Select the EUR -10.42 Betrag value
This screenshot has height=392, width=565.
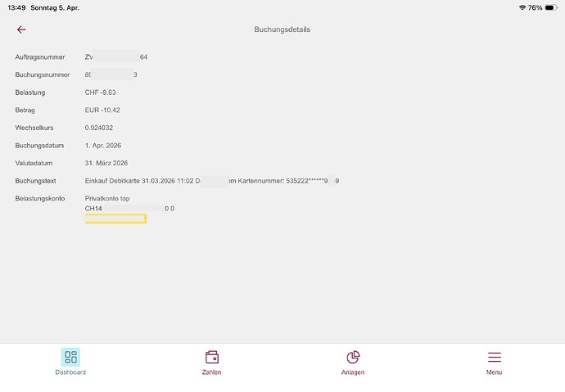click(102, 110)
